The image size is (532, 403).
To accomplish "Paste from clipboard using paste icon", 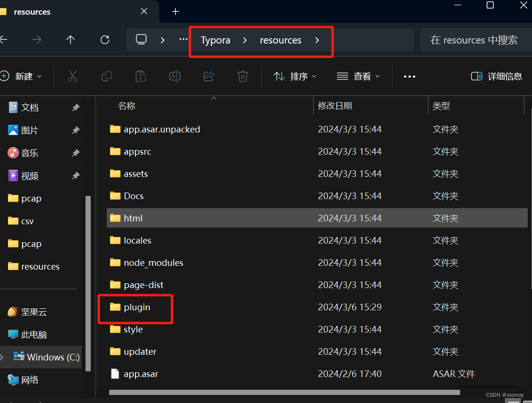I will [140, 76].
